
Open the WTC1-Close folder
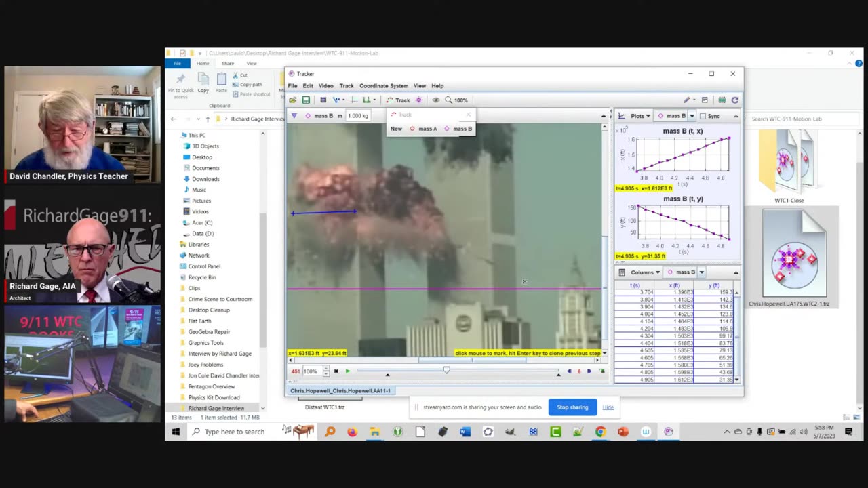789,167
